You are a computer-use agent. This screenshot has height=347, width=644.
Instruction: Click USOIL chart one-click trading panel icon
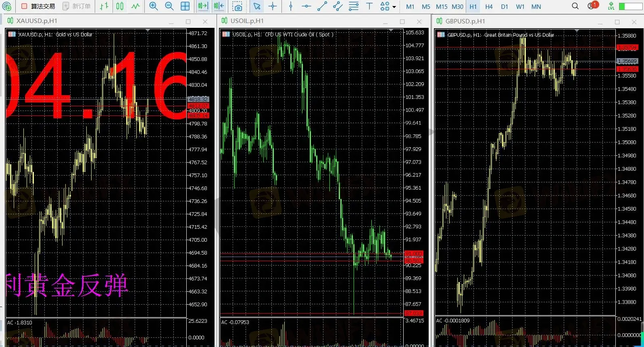coord(226,34)
